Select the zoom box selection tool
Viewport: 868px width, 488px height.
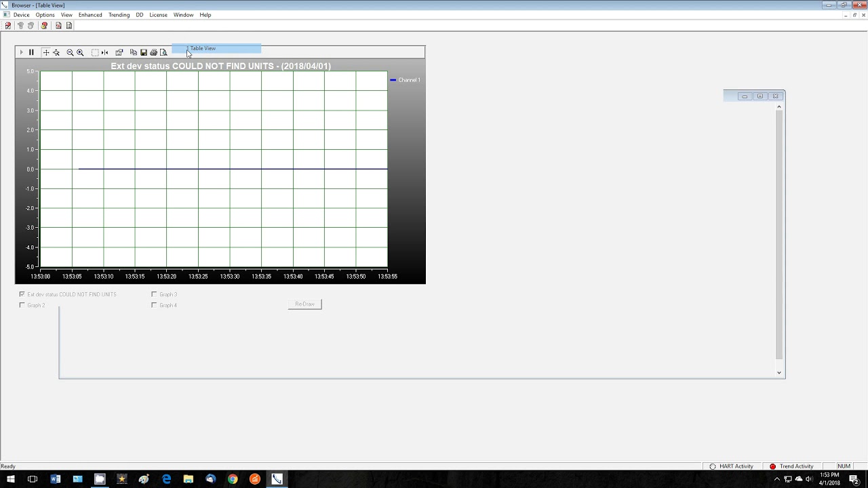(95, 52)
